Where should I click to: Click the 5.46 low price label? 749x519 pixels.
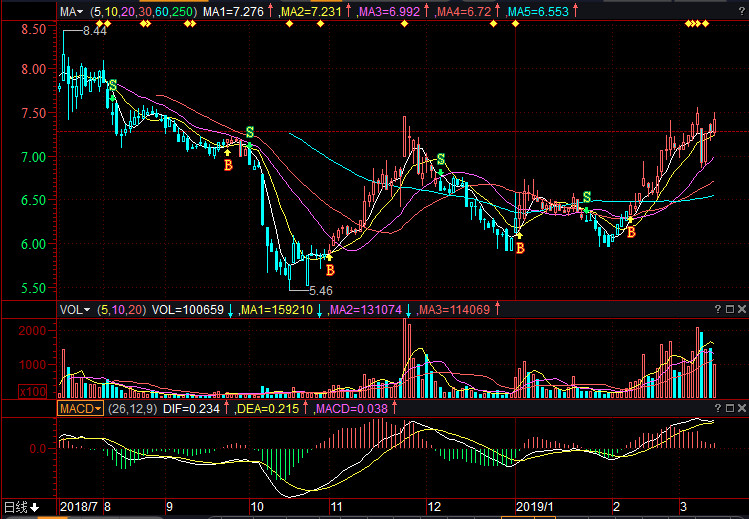319,289
